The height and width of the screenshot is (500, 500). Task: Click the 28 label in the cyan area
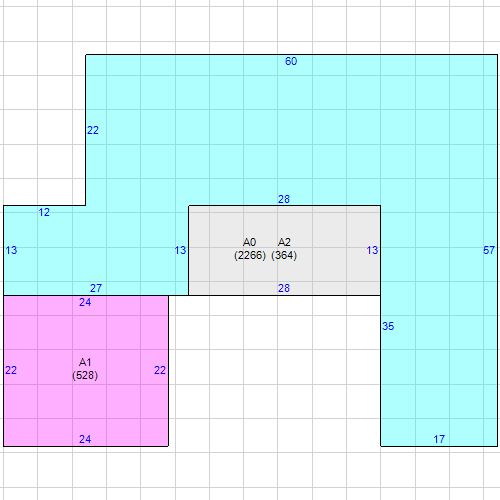coord(284,199)
